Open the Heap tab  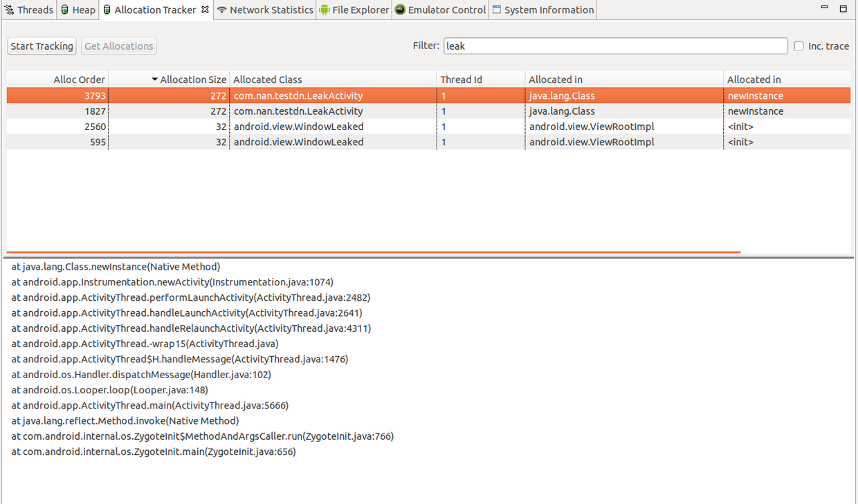(77, 10)
